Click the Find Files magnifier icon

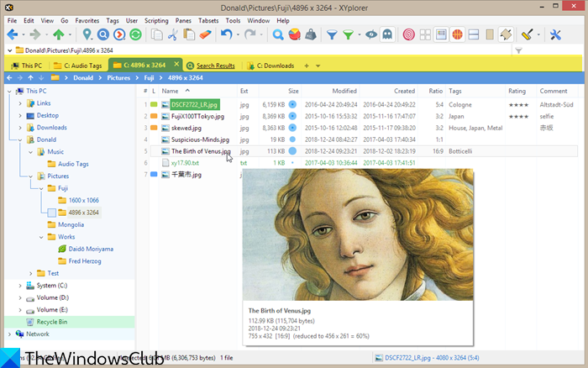pyautogui.click(x=278, y=35)
